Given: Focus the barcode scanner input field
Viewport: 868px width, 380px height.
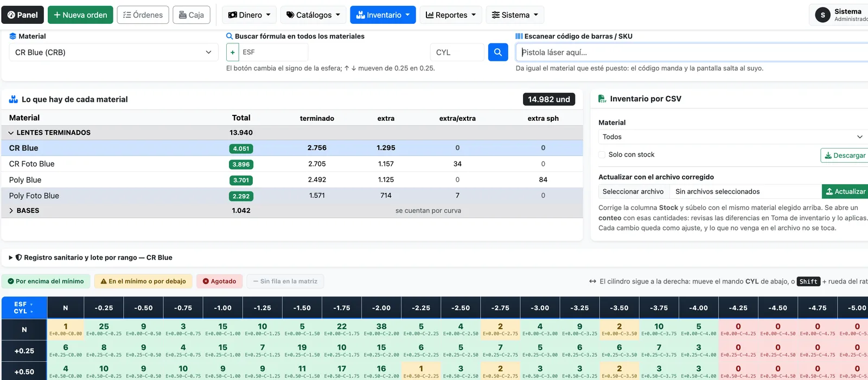Looking at the screenshot, I should [692, 52].
